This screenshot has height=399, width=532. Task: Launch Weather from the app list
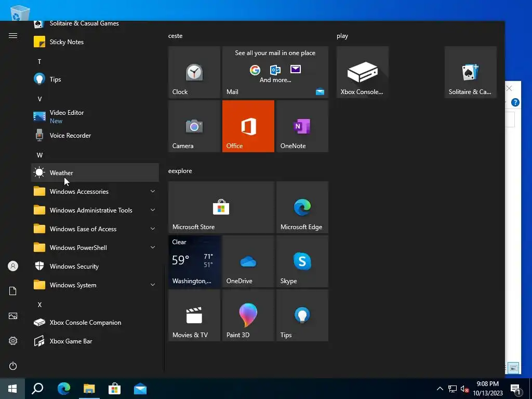click(95, 172)
